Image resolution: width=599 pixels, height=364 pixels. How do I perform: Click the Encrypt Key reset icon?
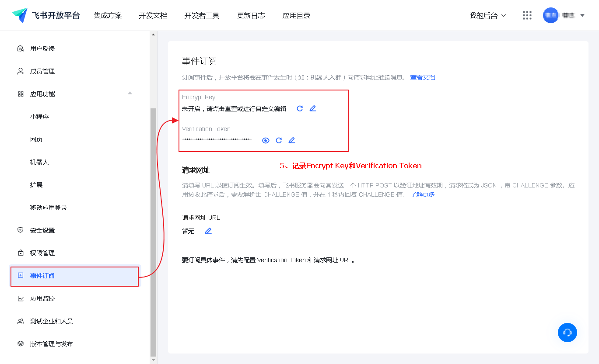[300, 108]
